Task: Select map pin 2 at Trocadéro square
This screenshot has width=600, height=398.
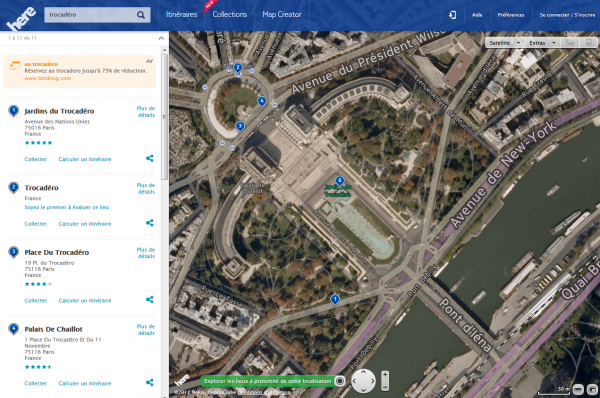Action: coord(238,69)
